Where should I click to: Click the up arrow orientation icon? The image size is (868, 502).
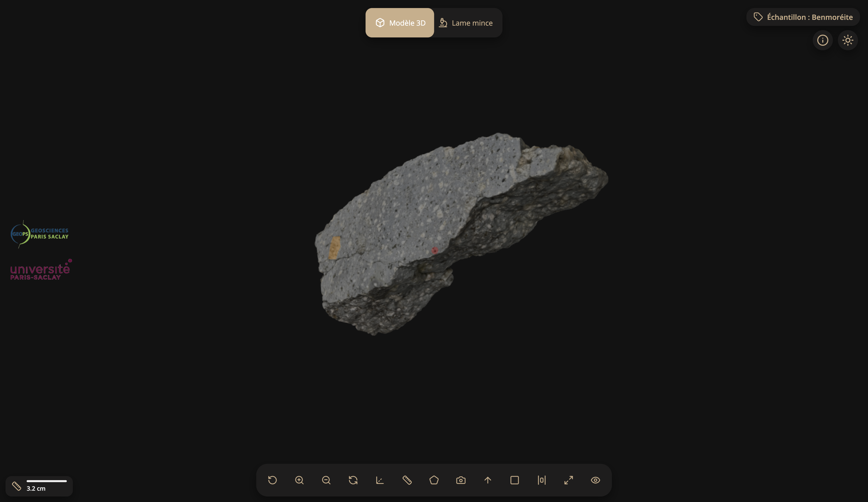coord(488,480)
